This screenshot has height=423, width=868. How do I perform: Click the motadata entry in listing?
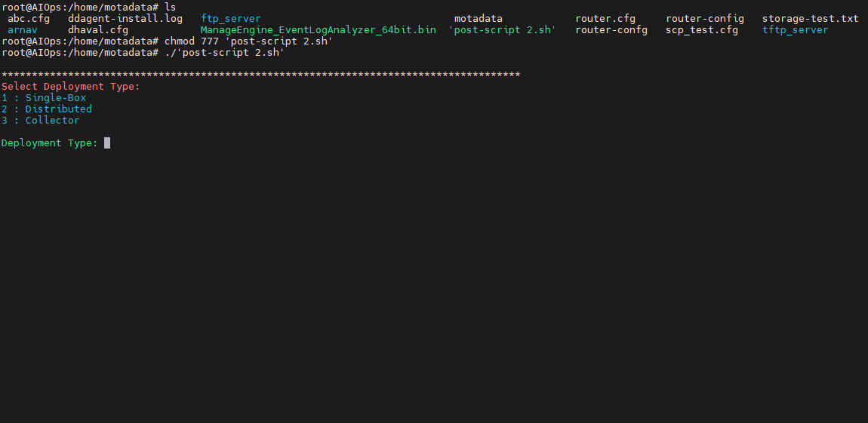point(479,19)
